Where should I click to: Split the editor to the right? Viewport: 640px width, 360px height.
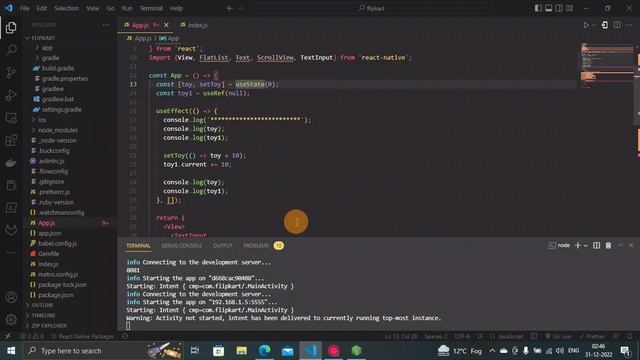click(x=617, y=25)
